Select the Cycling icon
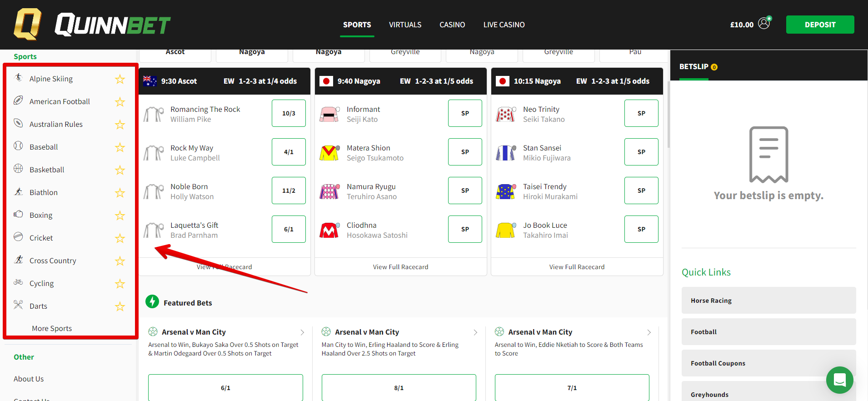This screenshot has height=401, width=868. point(18,283)
